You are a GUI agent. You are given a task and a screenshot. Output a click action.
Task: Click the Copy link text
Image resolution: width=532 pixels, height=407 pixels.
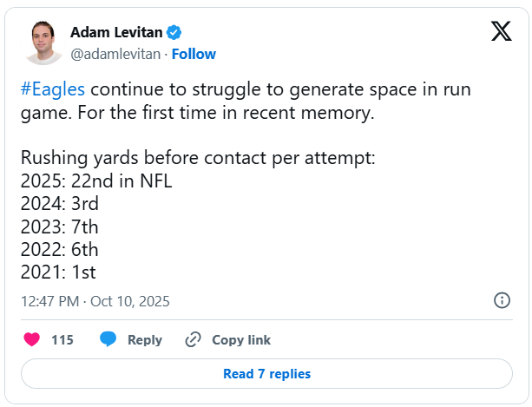tap(241, 340)
